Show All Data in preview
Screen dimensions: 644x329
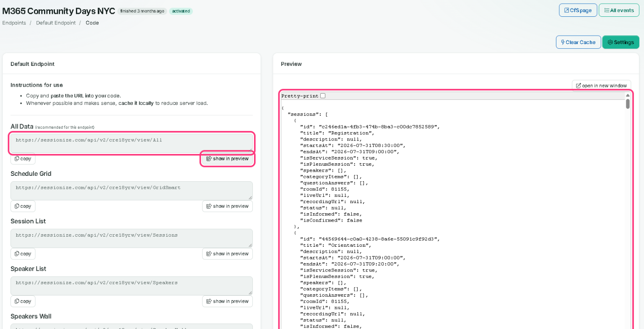click(x=228, y=159)
